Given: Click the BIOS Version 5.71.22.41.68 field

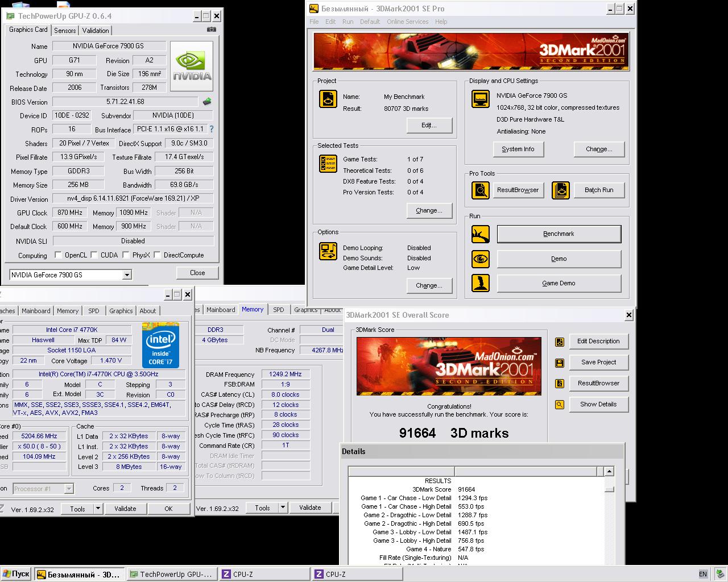Looking at the screenshot, I should (x=125, y=102).
